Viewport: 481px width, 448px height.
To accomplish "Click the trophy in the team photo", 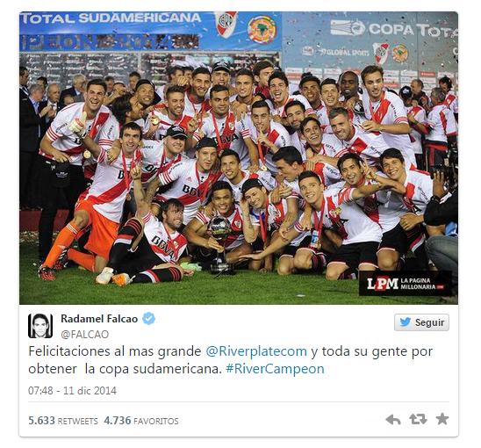I will pyautogui.click(x=220, y=244).
